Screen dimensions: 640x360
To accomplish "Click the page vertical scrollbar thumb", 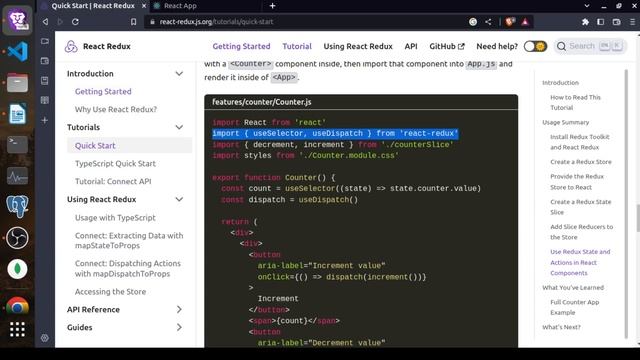I will 638,218.
